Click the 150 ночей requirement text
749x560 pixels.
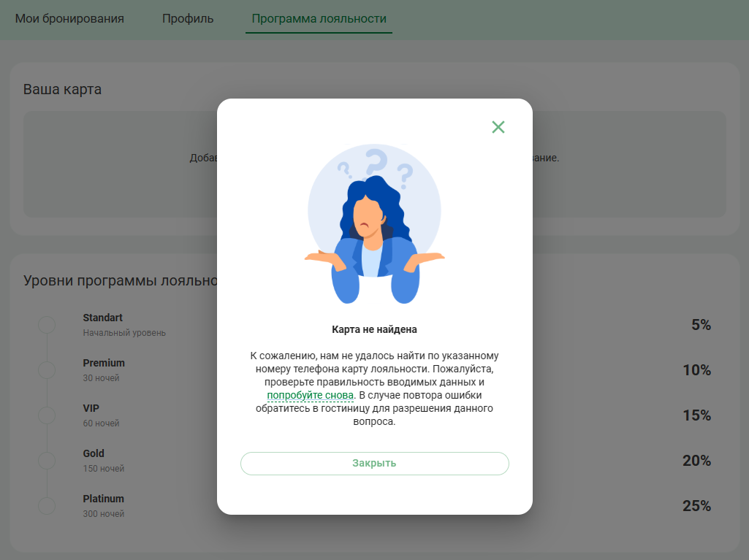coord(103,469)
